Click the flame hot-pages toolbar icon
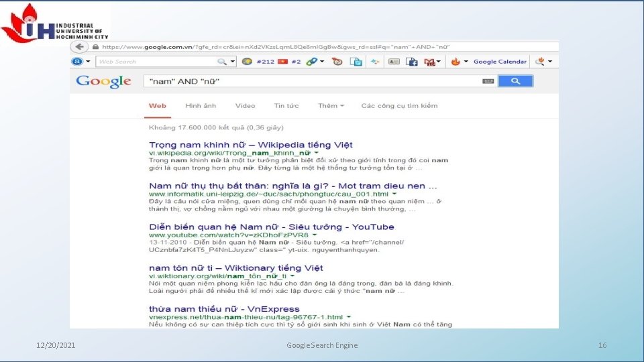The width and height of the screenshot is (644, 362). tap(455, 62)
